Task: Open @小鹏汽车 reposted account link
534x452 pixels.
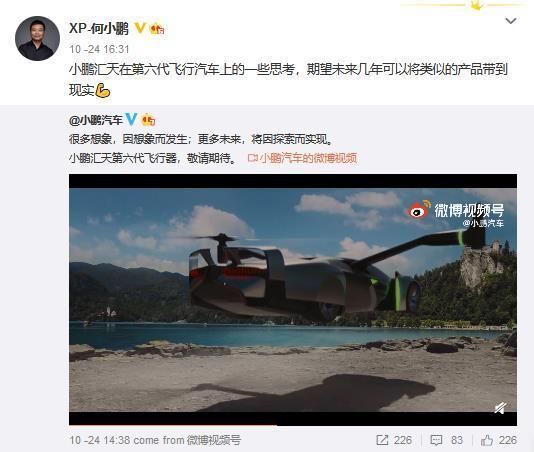Action: pos(96,120)
